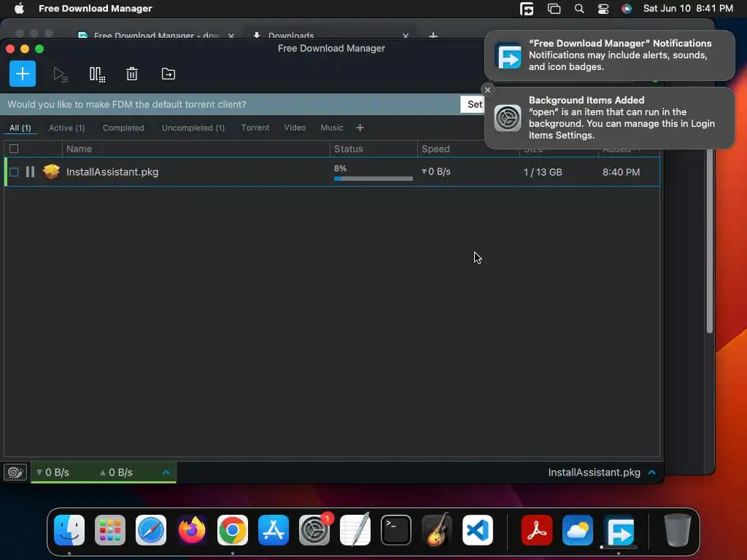This screenshot has width=747, height=560.
Task: Open the Trash in the Dock
Action: point(678,530)
